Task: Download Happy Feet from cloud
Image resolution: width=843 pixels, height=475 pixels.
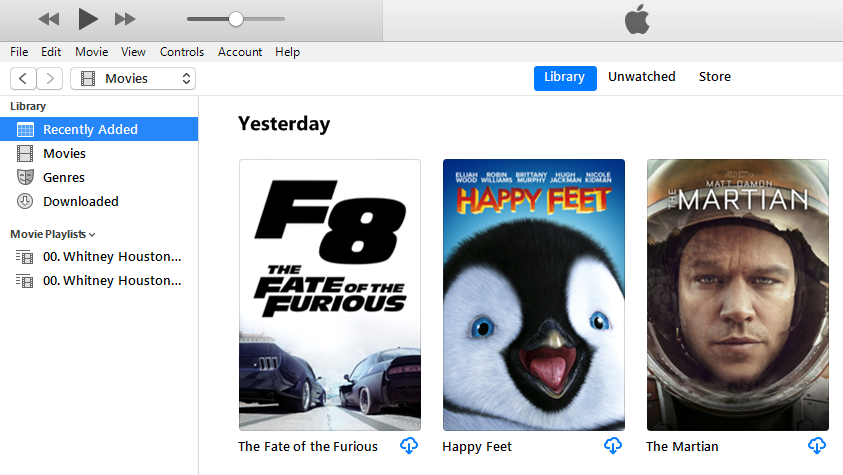Action: tap(613, 445)
